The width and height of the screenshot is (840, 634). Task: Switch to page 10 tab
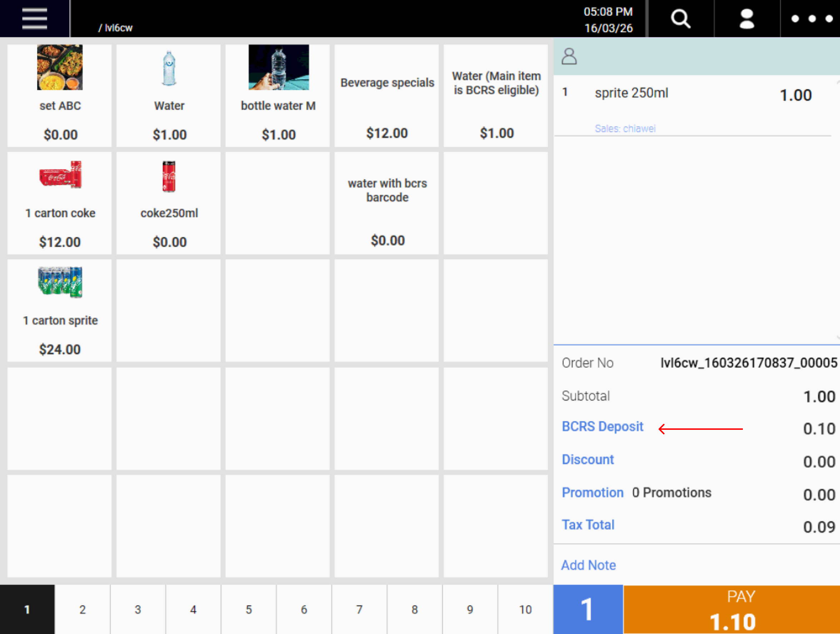(525, 609)
